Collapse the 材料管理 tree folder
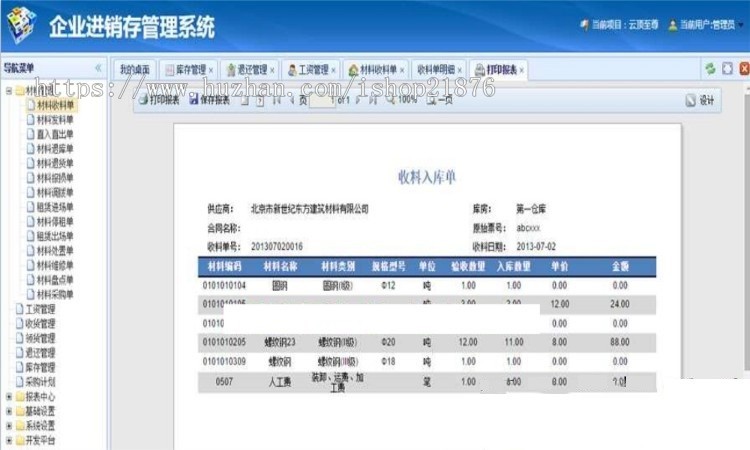750x450 pixels. pos(9,90)
